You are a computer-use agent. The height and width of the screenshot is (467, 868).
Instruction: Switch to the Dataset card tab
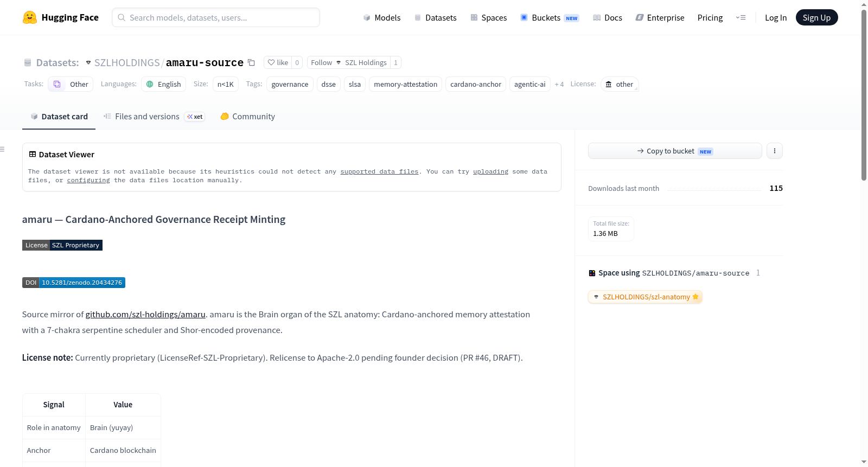click(x=59, y=116)
